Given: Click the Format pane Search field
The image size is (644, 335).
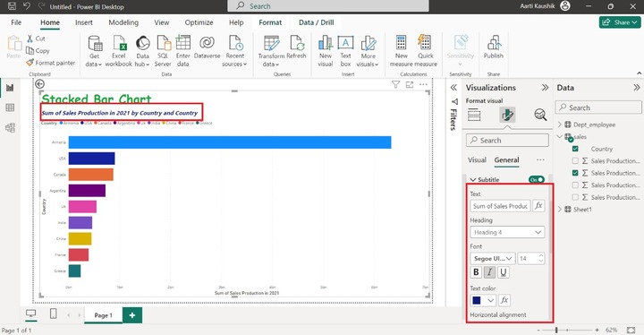Looking at the screenshot, I should 507,141.
